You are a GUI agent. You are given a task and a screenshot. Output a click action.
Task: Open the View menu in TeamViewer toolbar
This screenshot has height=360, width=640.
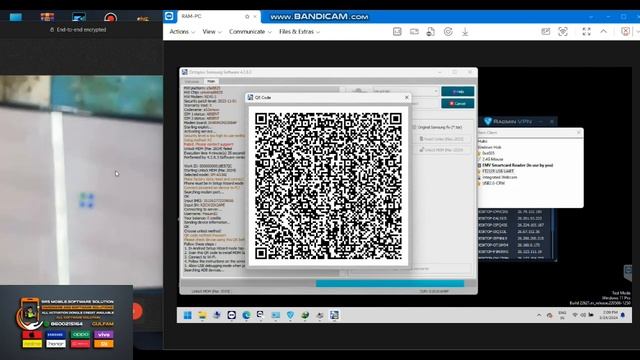coord(212,31)
